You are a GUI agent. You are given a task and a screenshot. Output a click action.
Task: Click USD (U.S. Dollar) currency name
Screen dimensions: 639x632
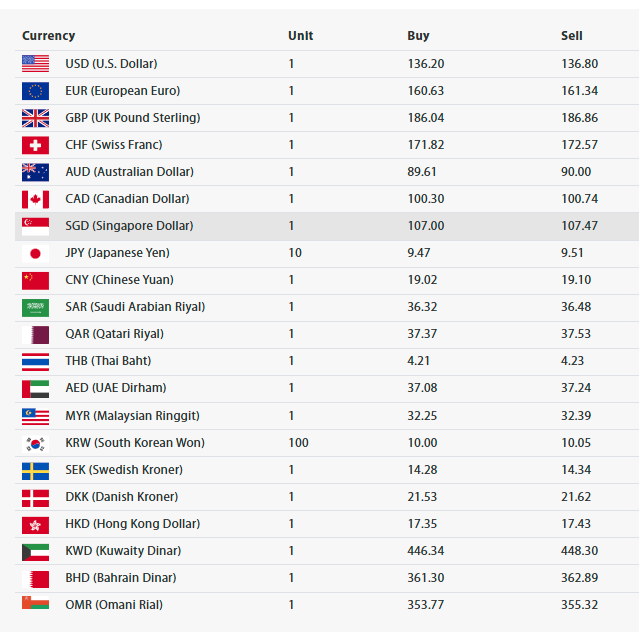[x=111, y=64]
